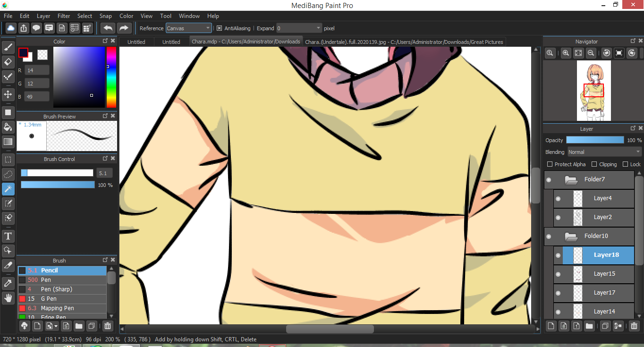Image resolution: width=644 pixels, height=347 pixels.
Task: Click Navigator fit-to-window icon
Action: pyautogui.click(x=578, y=53)
